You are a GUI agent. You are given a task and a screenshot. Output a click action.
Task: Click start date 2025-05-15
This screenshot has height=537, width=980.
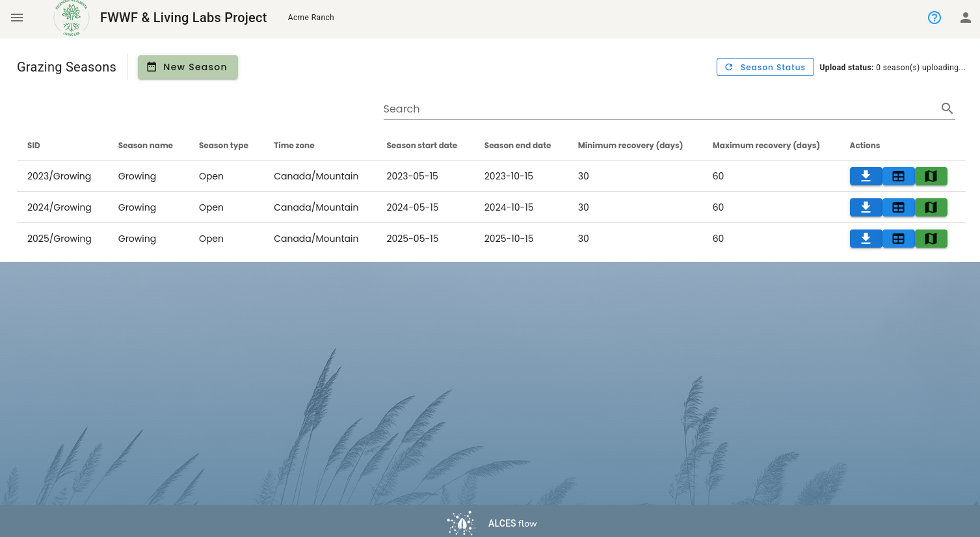(x=412, y=239)
